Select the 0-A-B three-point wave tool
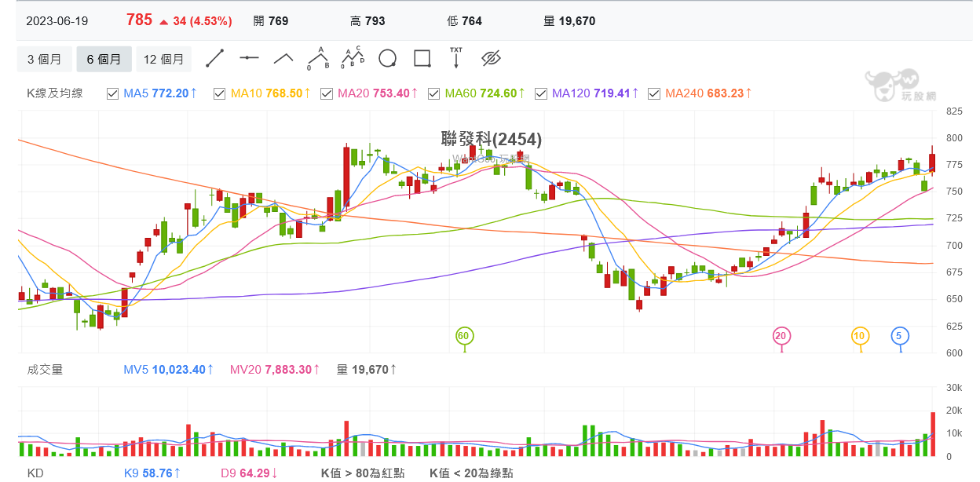 coord(318,58)
